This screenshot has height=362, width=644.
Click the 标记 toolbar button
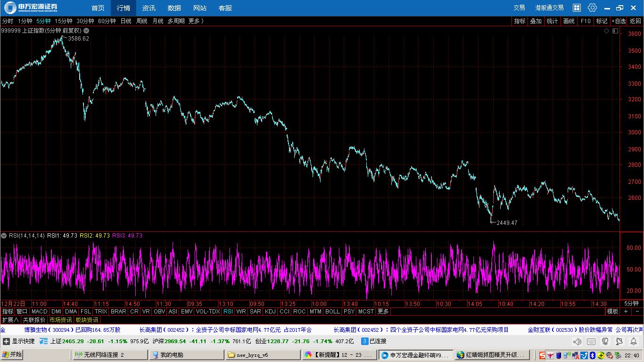coord(602,21)
